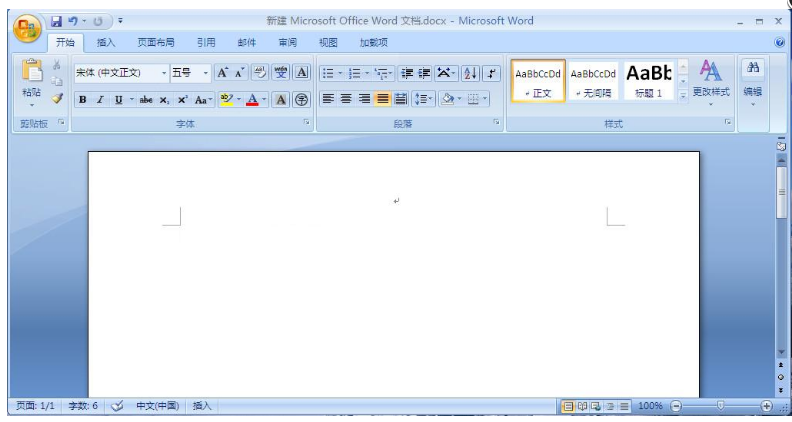Image resolution: width=792 pixels, height=422 pixels.
Task: Apply character shading
Action: point(280,100)
